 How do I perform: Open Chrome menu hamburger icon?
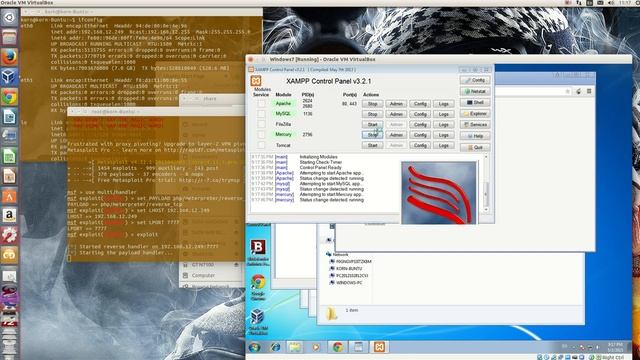pos(589,91)
